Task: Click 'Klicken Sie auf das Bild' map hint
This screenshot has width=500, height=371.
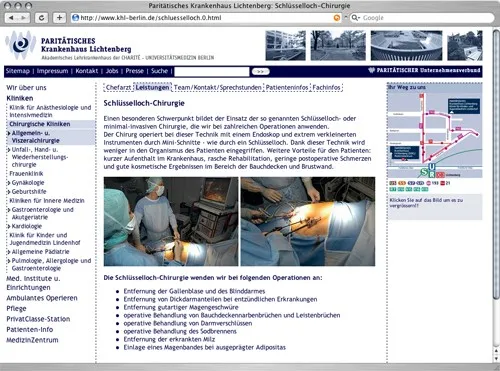Action: tap(426, 203)
